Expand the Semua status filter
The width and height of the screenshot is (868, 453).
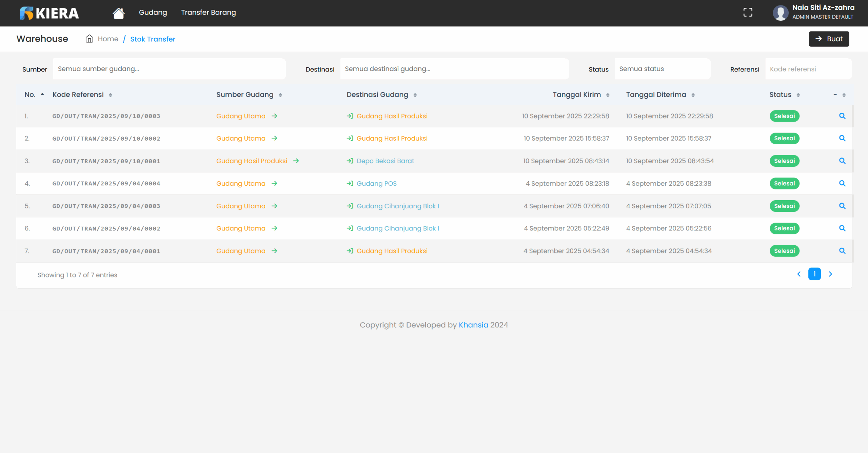pos(662,69)
